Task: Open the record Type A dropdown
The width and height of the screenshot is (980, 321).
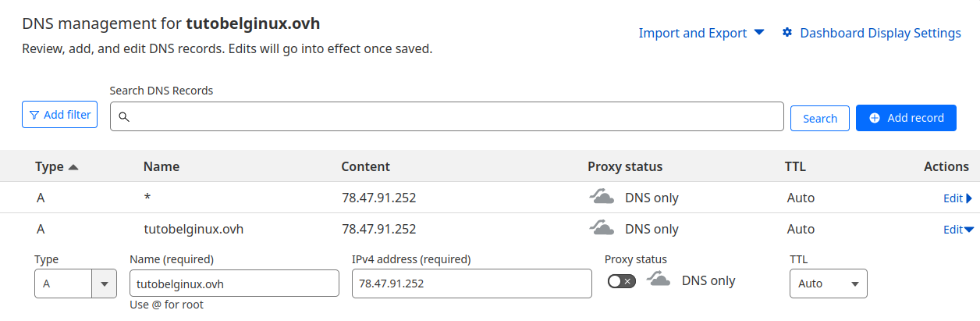Action: coord(76,284)
